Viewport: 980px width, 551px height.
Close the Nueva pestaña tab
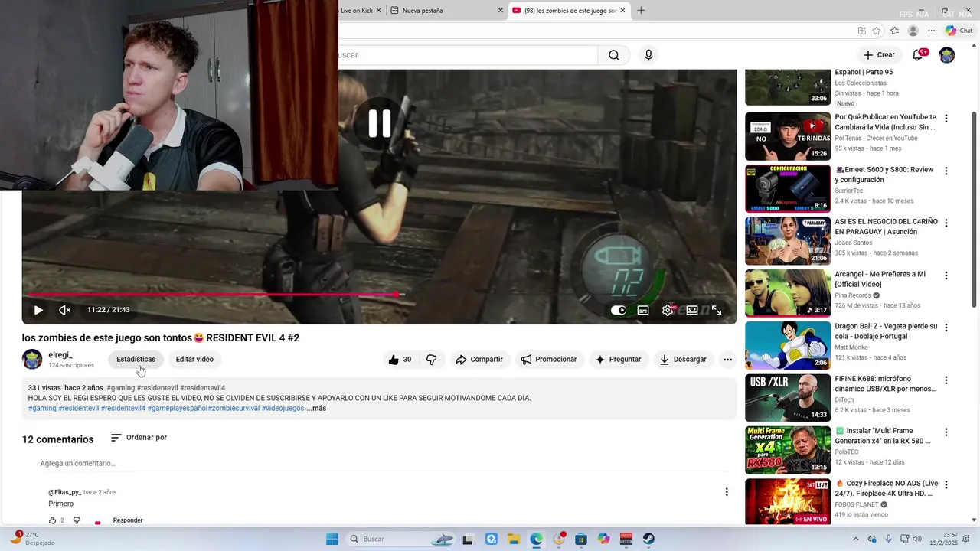pos(501,11)
